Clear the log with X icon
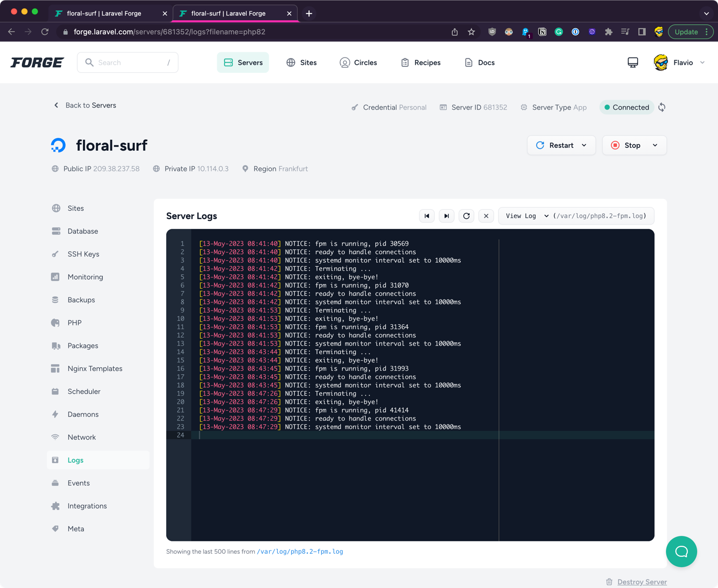 [486, 216]
